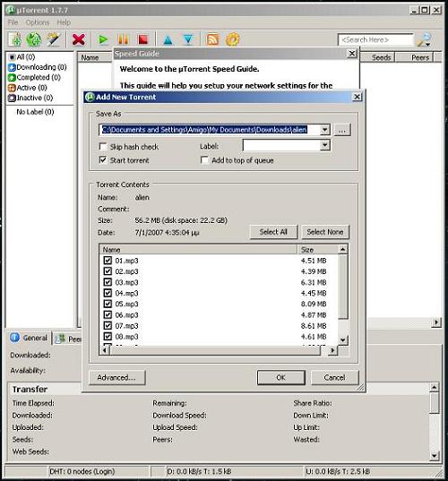Switch to the Peers tab
Viewport: 448px width, 481px height.
[x=68, y=339]
